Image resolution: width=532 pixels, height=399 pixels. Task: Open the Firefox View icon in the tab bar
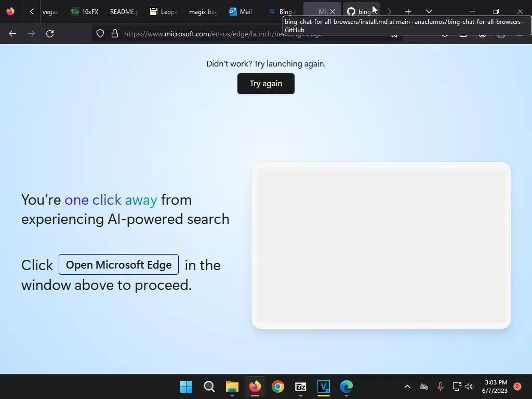[10, 11]
